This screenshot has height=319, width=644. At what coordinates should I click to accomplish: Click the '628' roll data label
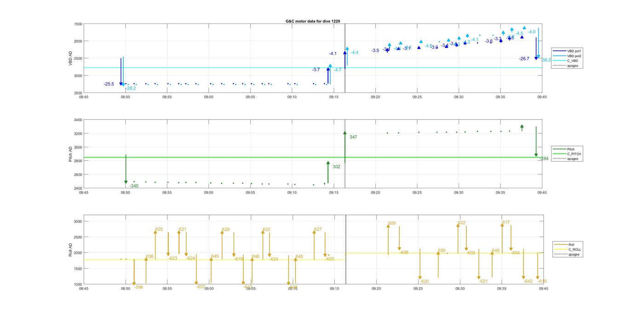tap(226, 230)
